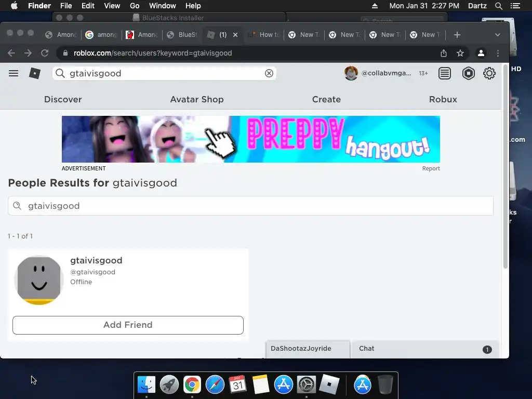The image size is (532, 399).
Task: Open the Avatar Shop section
Action: (x=197, y=99)
